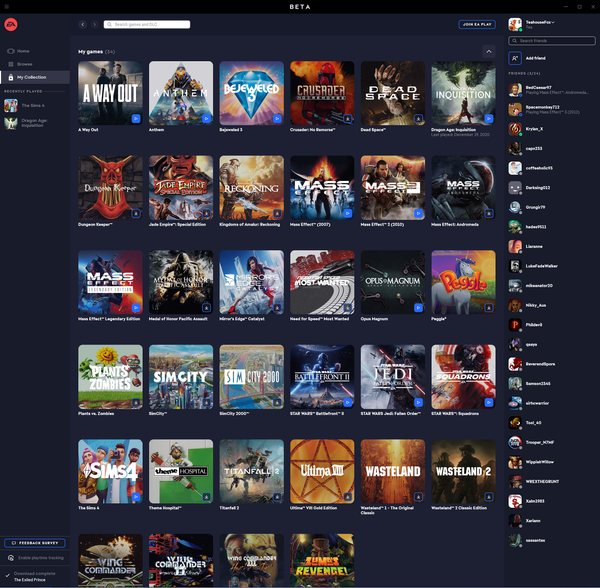Select friend Nikky_Aus in friends list
The width and height of the screenshot is (600, 588).
point(552,305)
